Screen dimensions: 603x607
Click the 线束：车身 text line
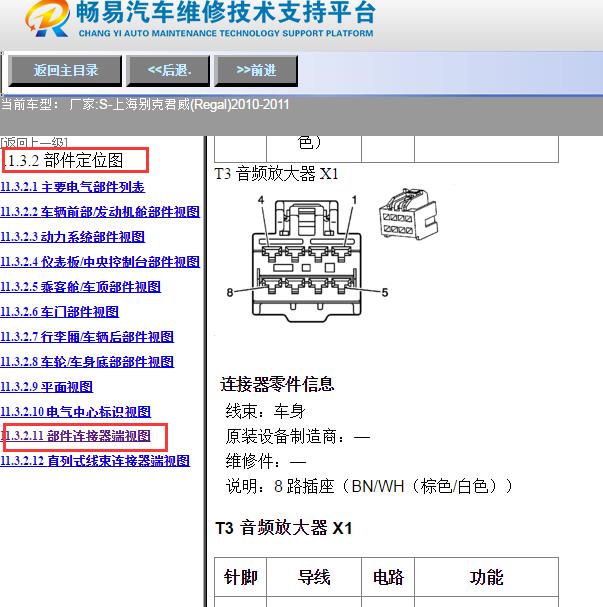[x=266, y=411]
